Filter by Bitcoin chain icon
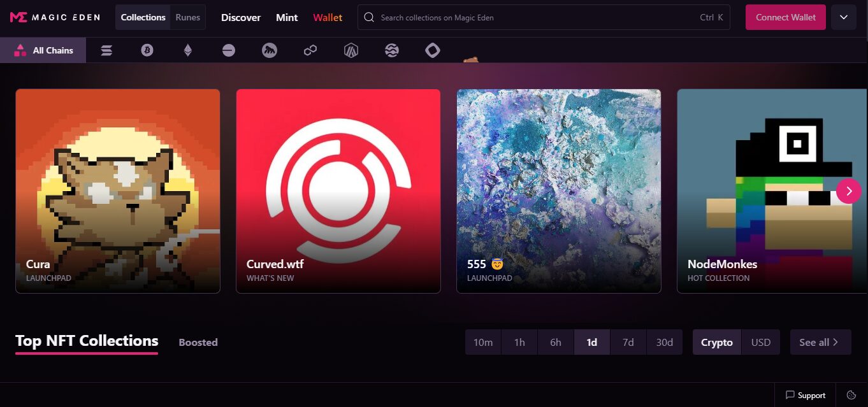 pos(147,50)
